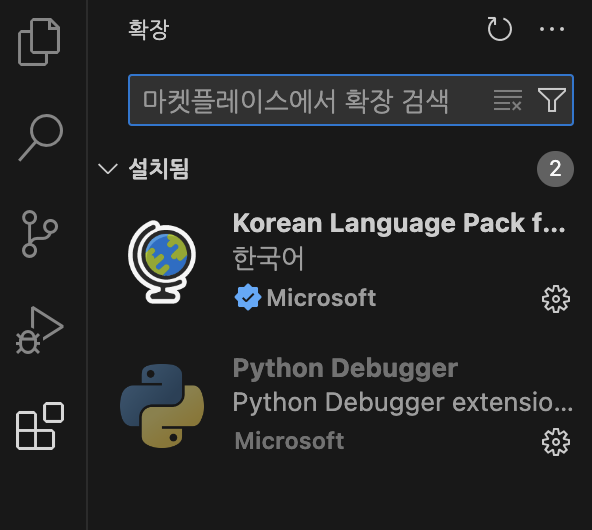The image size is (592, 530).
Task: Click the 한국어 description text
Action: click(x=268, y=258)
